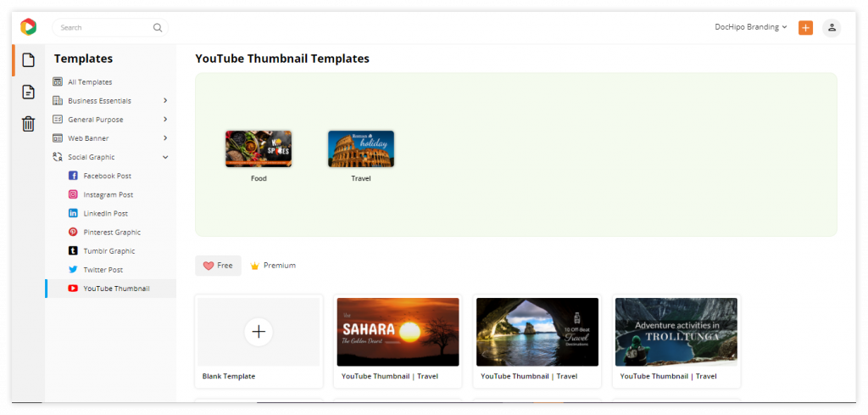Select Web Banner category label
This screenshot has height=415, width=868.
pos(88,138)
